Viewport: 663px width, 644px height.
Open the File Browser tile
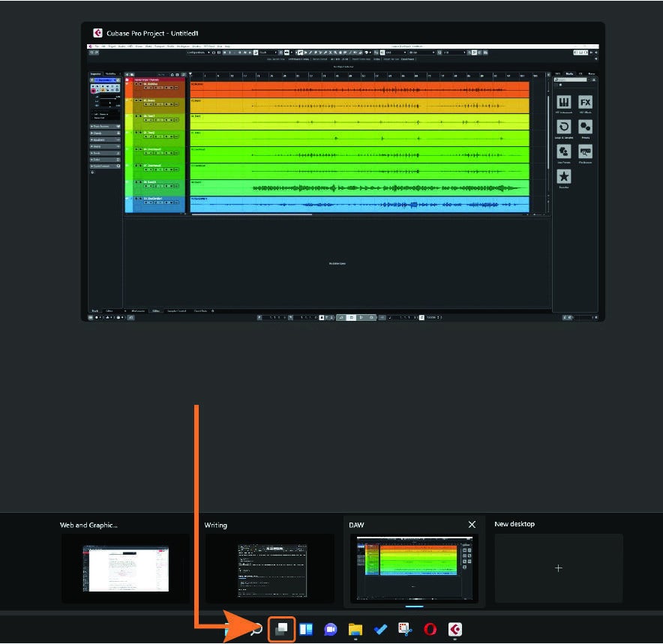tap(585, 153)
